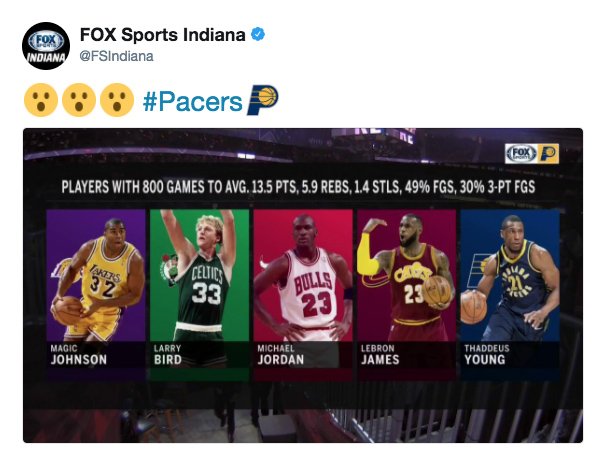Select the LeBron James player card
608x453 pixels.
pyautogui.click(x=406, y=290)
